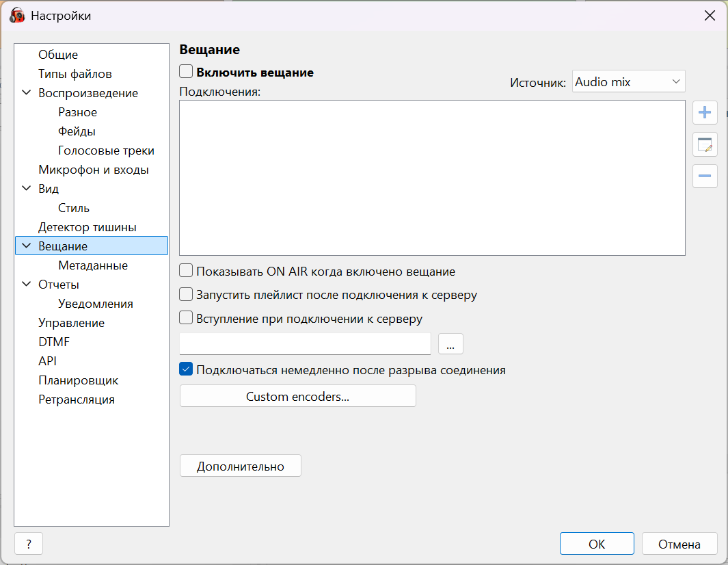The width and height of the screenshot is (728, 565).
Task: Open Custom encoders... dialog
Action: pyautogui.click(x=297, y=397)
